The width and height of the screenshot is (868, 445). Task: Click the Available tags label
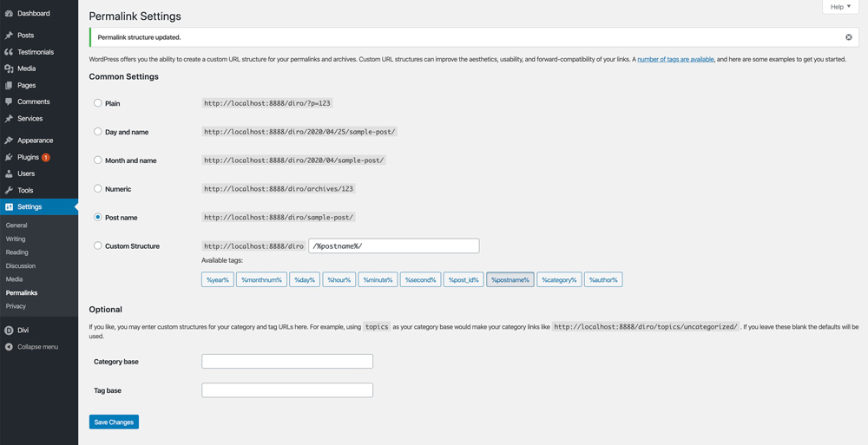pyautogui.click(x=222, y=260)
